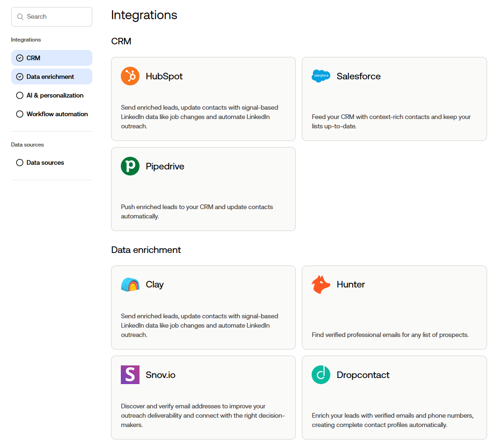Enable the AI & personalization filter circle

click(x=20, y=95)
